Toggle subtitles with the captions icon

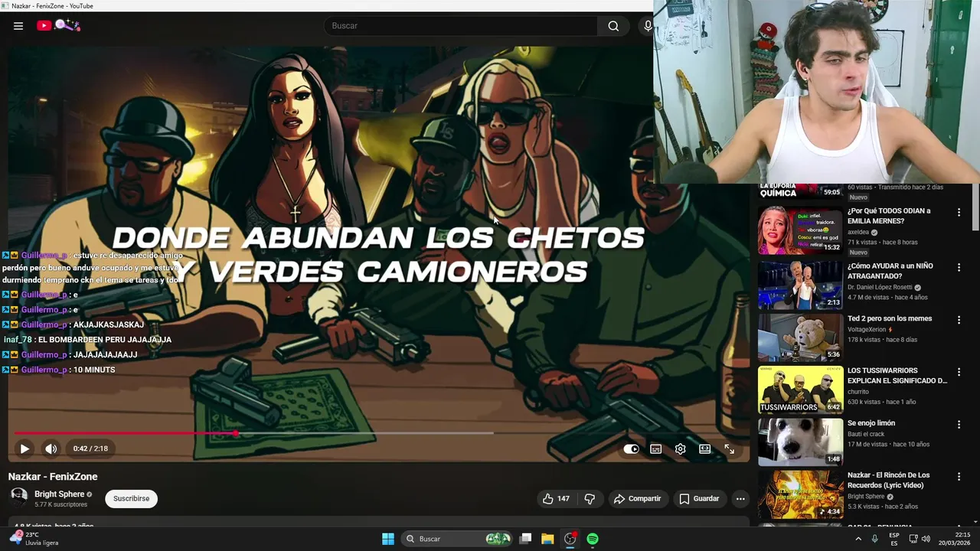tap(656, 449)
